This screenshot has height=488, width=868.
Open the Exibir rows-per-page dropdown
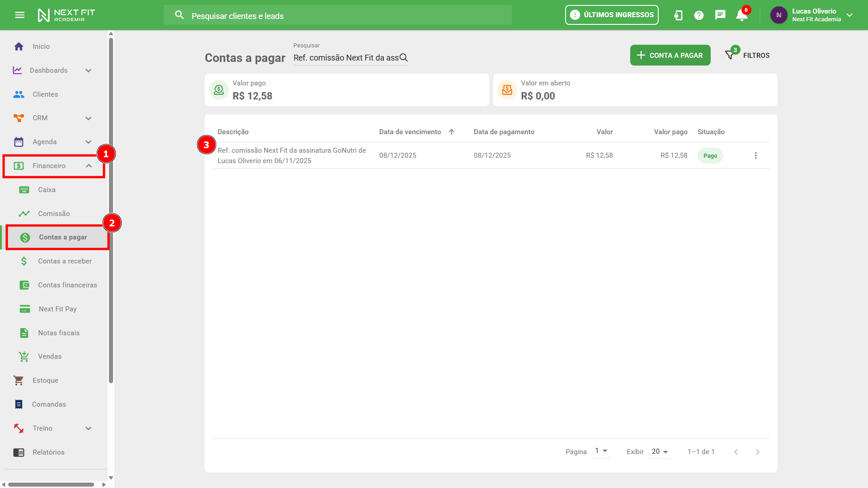click(x=660, y=451)
